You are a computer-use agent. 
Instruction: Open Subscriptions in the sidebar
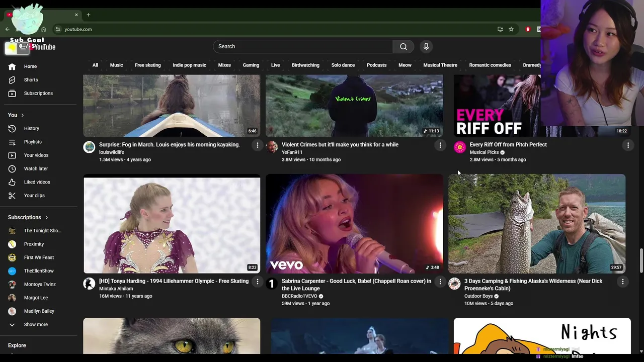click(x=38, y=94)
